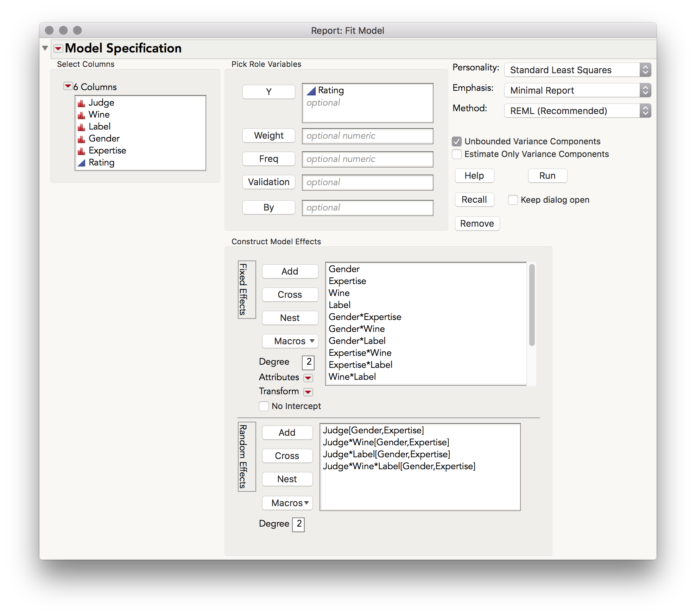Open the Attributes red triangle menu

308,378
